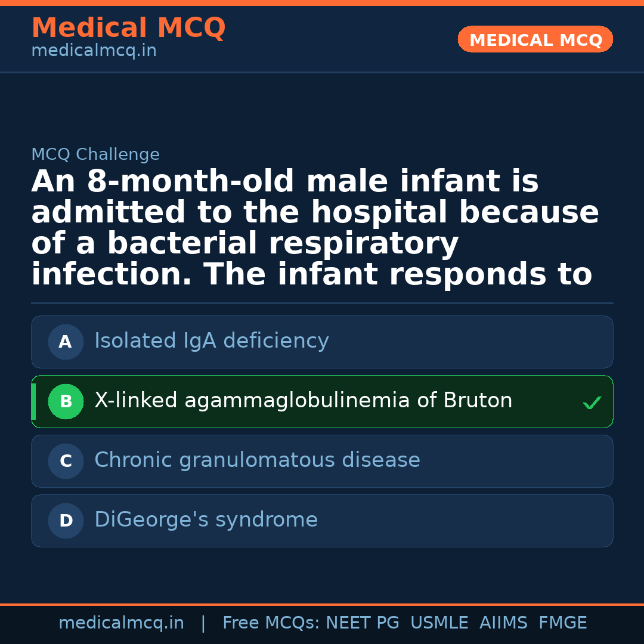The height and width of the screenshot is (644, 644).
Task: Click the green letter B circle
Action: click(66, 401)
